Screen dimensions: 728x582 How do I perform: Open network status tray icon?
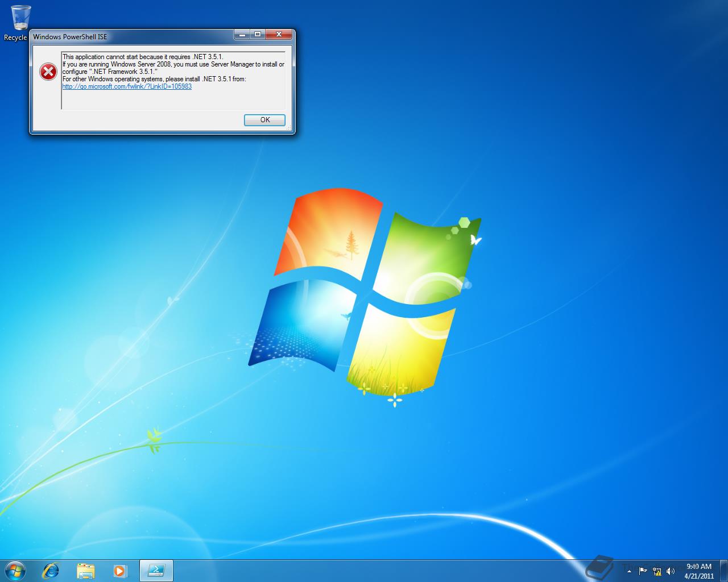point(657,571)
